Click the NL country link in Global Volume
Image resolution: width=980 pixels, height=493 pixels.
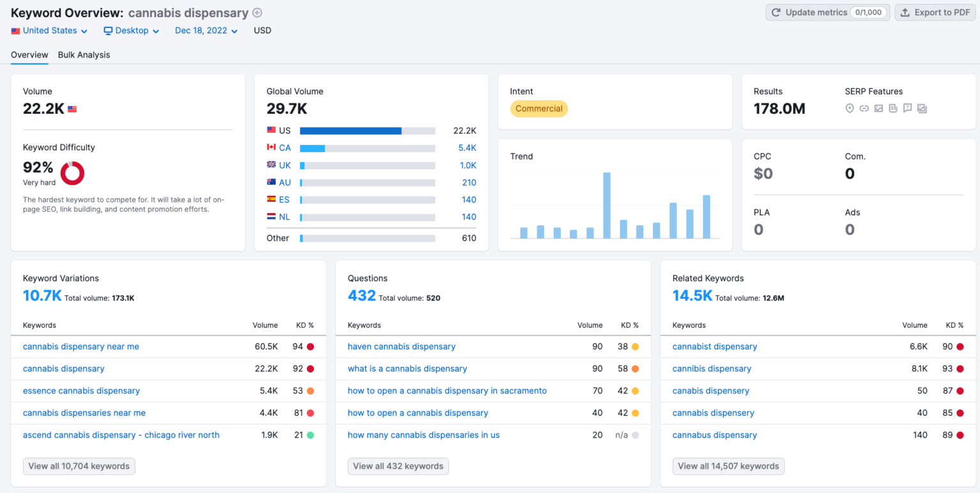pyautogui.click(x=285, y=216)
